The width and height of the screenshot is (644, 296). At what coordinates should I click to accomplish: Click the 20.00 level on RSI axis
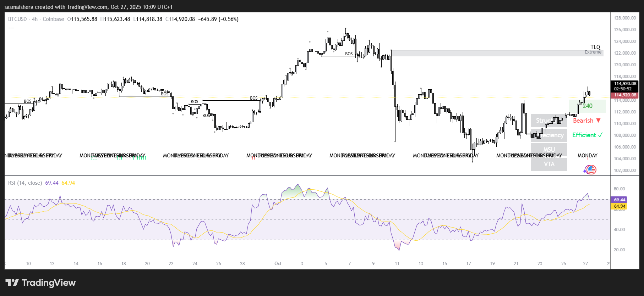point(619,250)
